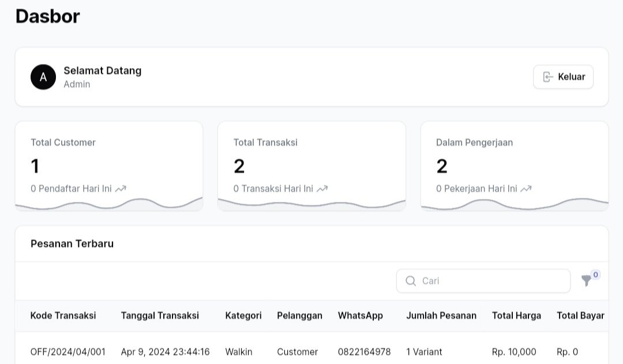
Task: Click the trend arrow beside Pekerjaan Hari Ini
Action: click(x=526, y=189)
